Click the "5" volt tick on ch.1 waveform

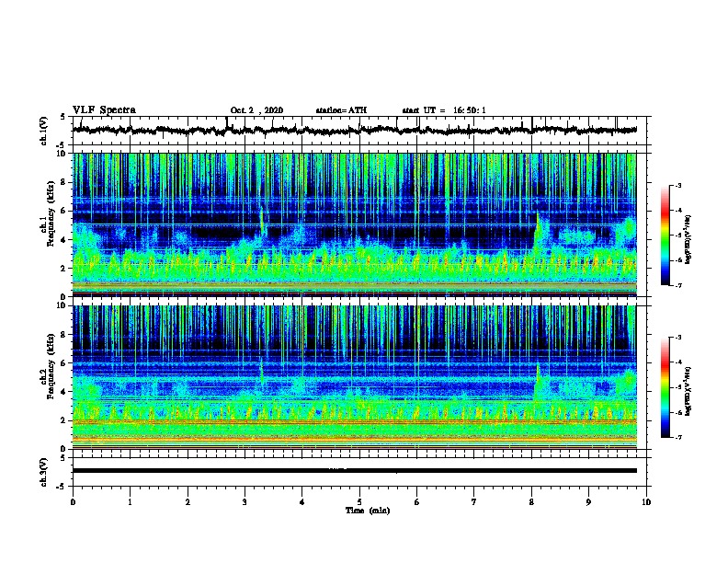pos(63,117)
